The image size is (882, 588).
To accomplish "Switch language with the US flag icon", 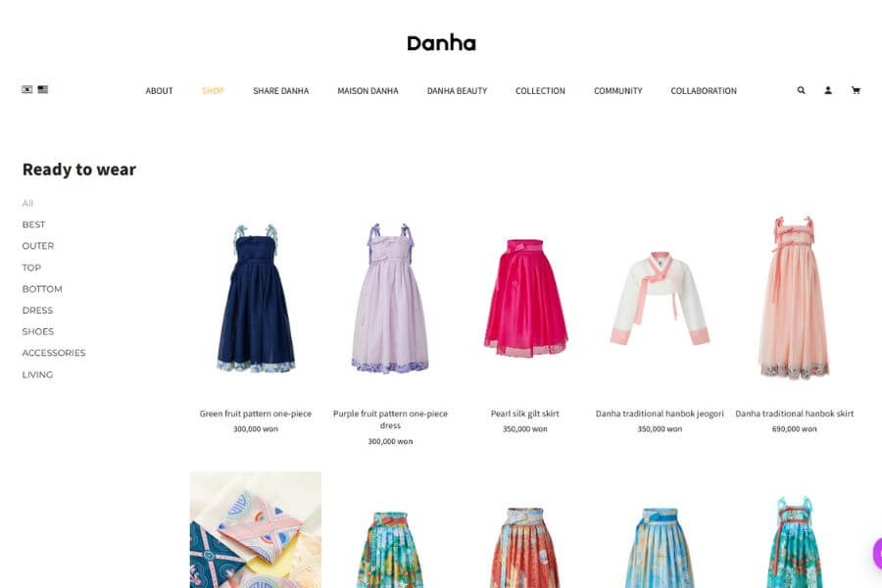I will pyautogui.click(x=43, y=89).
